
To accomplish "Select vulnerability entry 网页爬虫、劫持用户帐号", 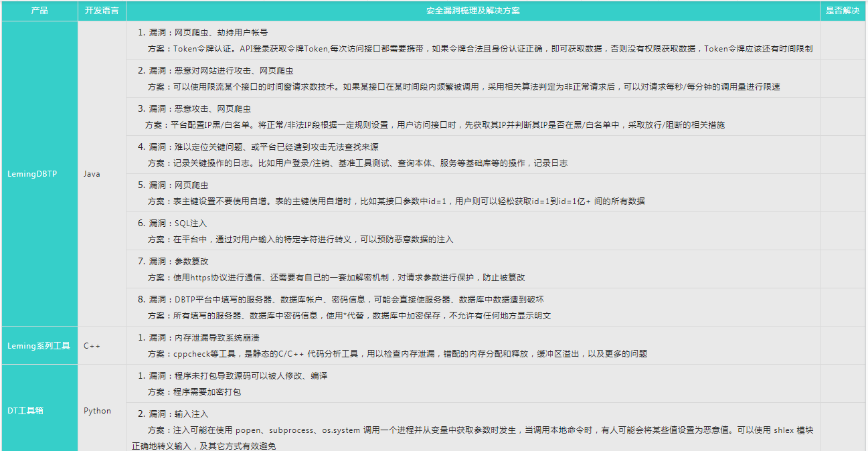I will coord(201,31).
